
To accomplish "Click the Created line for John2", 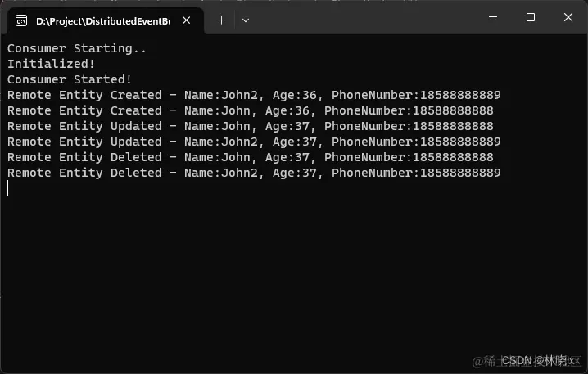I will 254,95.
